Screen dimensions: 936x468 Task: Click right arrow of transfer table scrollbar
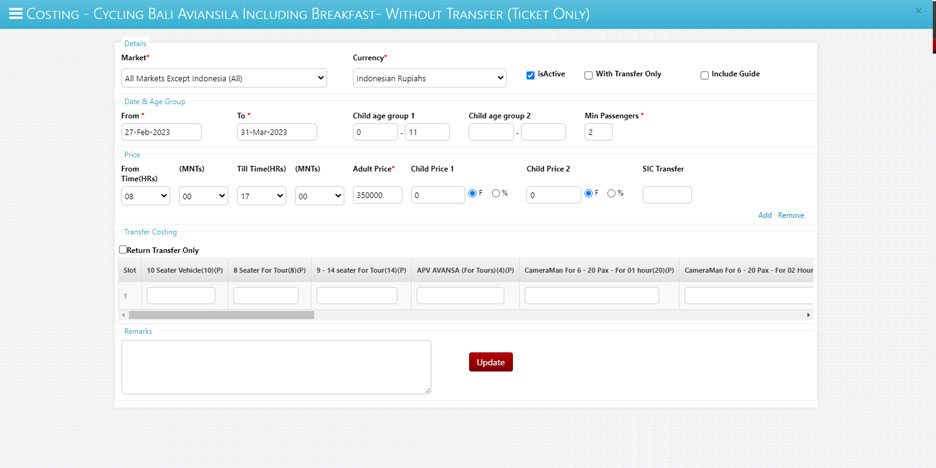click(x=808, y=315)
